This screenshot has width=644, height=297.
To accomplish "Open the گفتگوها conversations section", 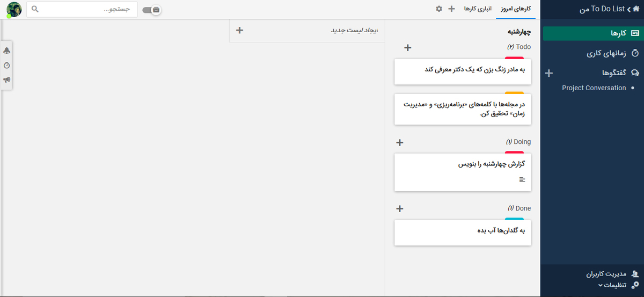I will pos(620,73).
